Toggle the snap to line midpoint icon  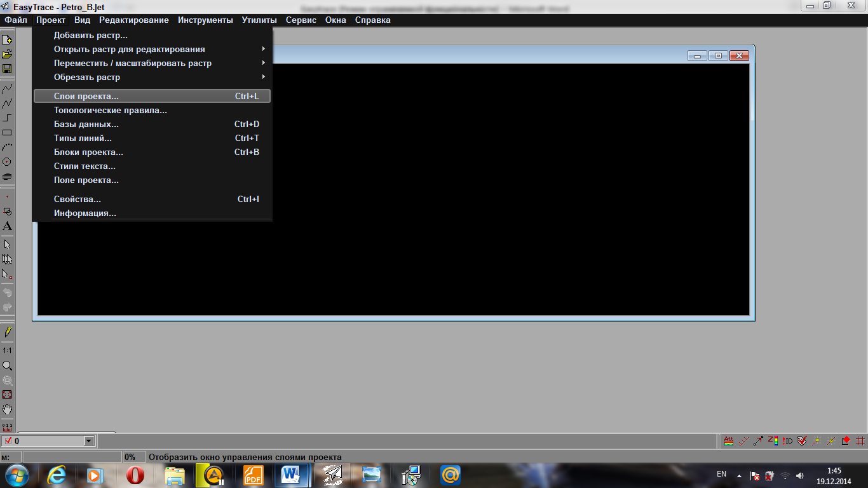pos(831,440)
